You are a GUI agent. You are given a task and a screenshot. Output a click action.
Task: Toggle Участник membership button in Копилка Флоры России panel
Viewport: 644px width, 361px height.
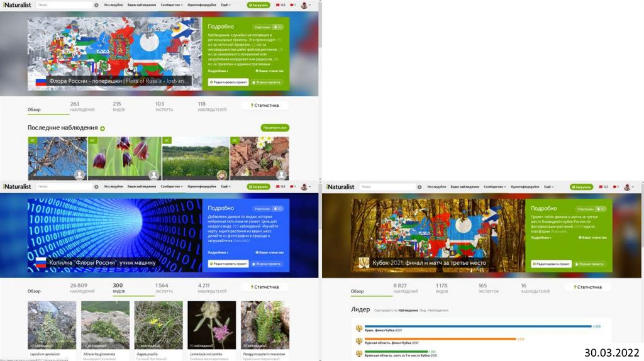coord(268,209)
